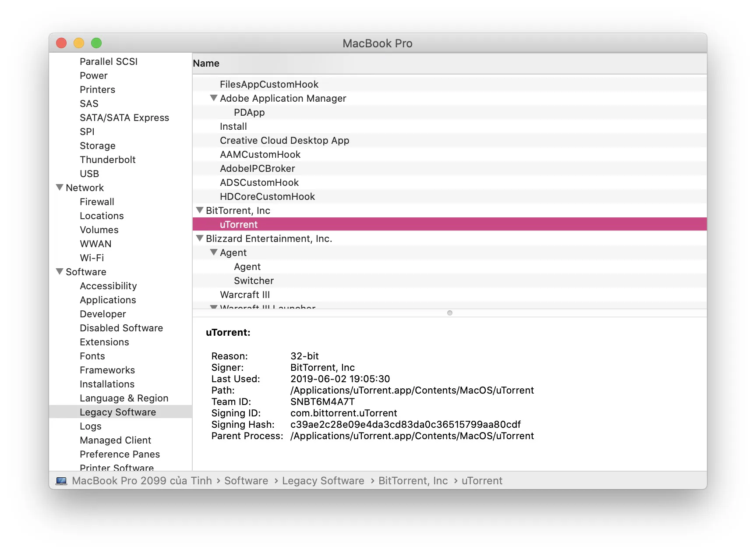Select the HDCoreCustomHook row

point(449,196)
